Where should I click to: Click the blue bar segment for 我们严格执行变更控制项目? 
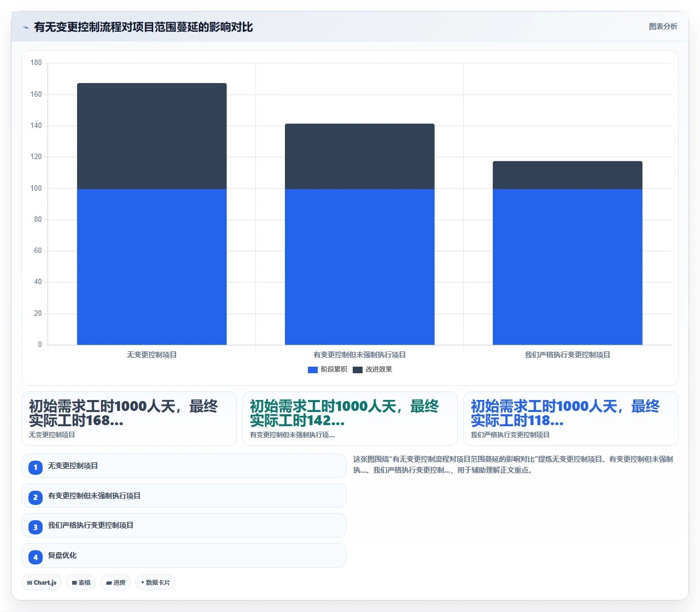click(568, 267)
